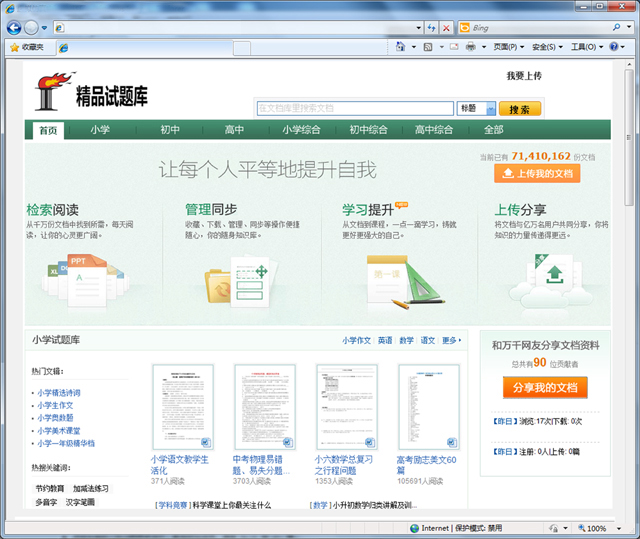Click the orange 搜索 search button
640x539 pixels.
click(519, 108)
